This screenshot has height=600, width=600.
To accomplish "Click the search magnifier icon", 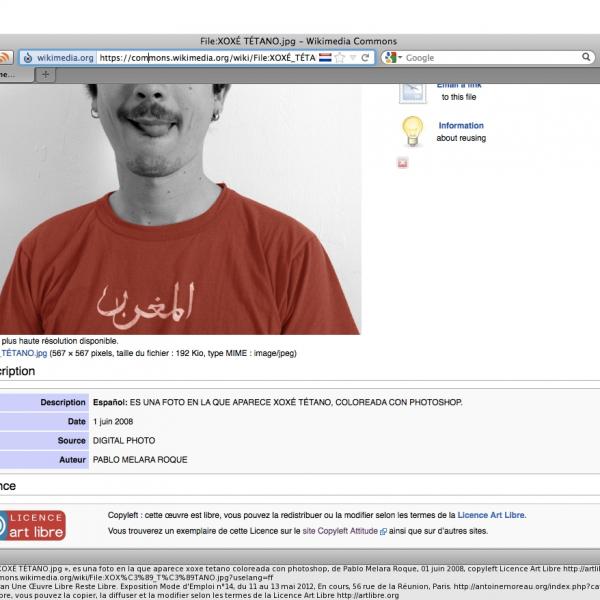I will tap(586, 57).
